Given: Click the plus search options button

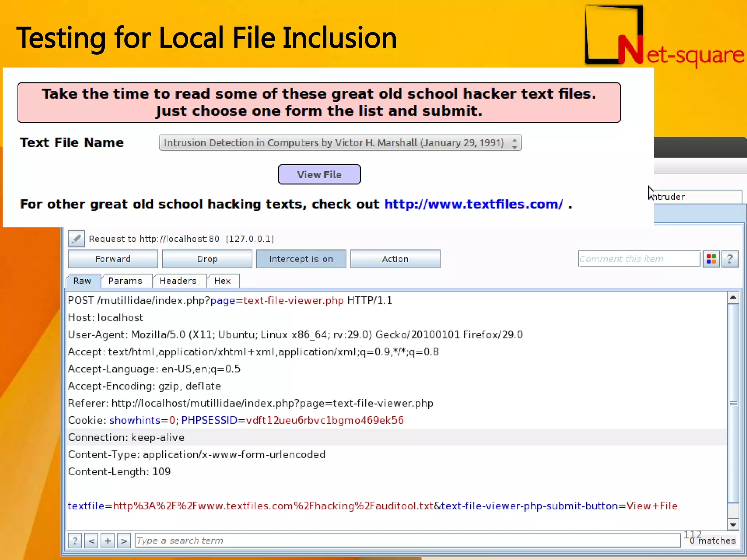Looking at the screenshot, I should (x=108, y=541).
